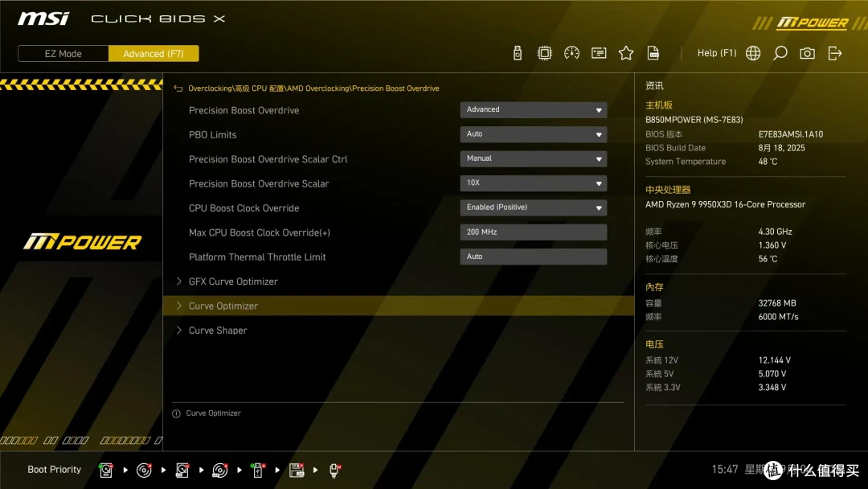Click the 15:47 clock at bottom
Viewport: 868px width, 489px height.
[725, 470]
